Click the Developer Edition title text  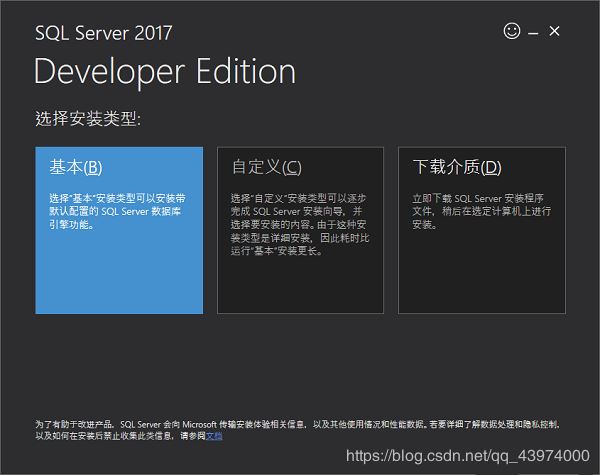pyautogui.click(x=165, y=71)
